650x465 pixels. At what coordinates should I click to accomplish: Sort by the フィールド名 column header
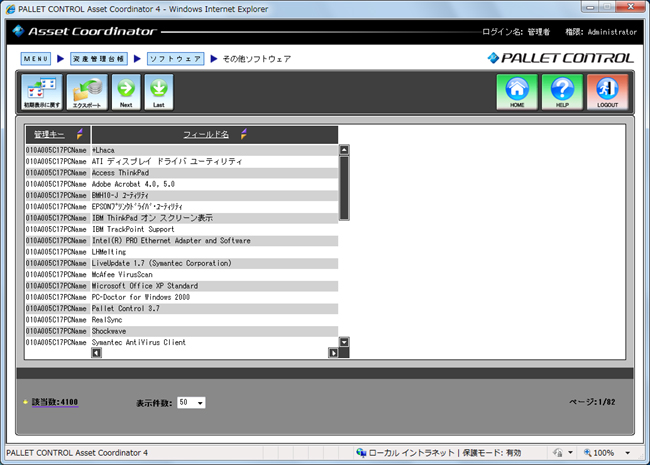[x=206, y=134]
